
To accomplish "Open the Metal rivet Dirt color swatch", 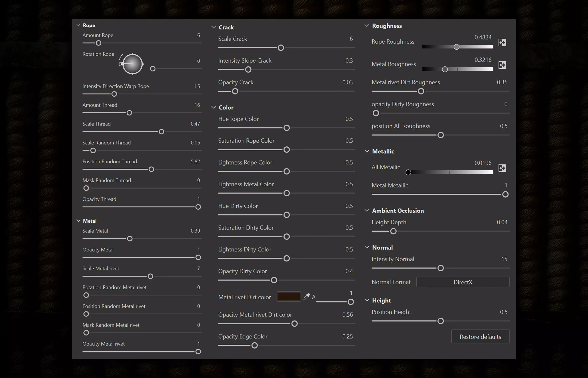I will pyautogui.click(x=289, y=297).
